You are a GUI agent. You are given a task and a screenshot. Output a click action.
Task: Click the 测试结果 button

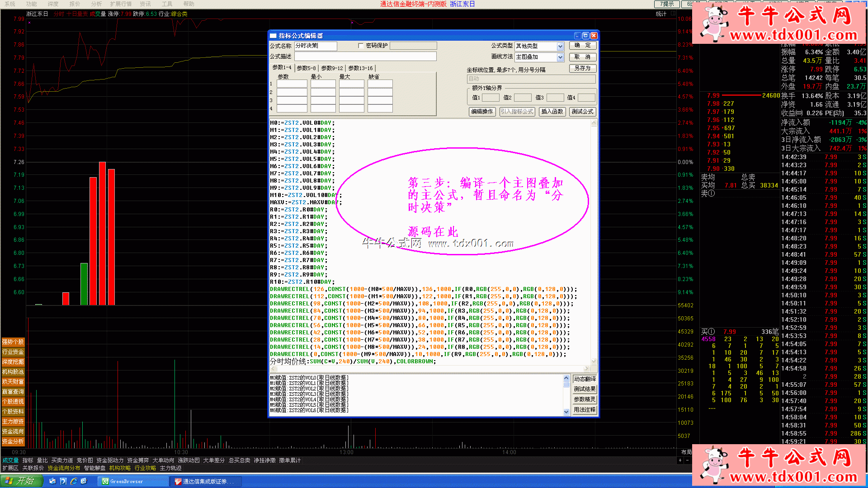click(585, 389)
